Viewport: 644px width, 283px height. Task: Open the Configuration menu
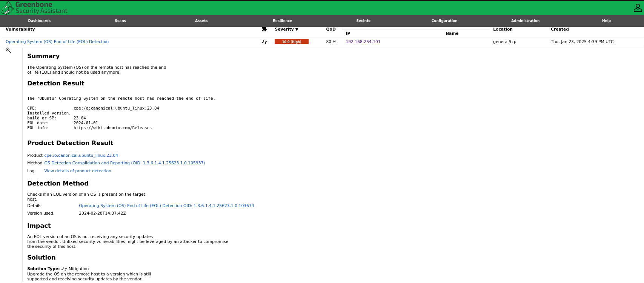coord(444,21)
